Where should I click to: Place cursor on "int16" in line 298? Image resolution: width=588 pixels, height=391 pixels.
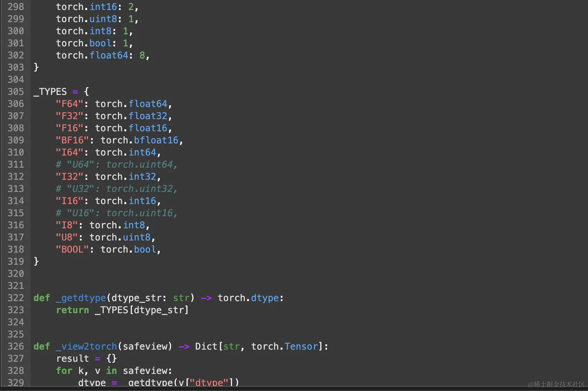(x=103, y=7)
